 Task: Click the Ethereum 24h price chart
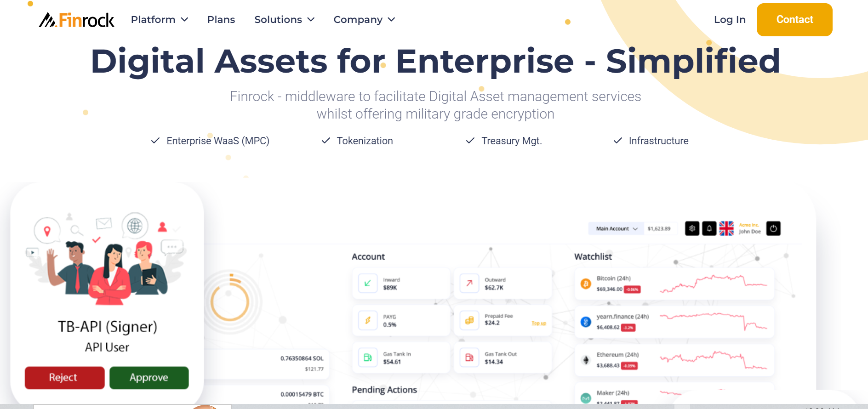[x=714, y=360]
